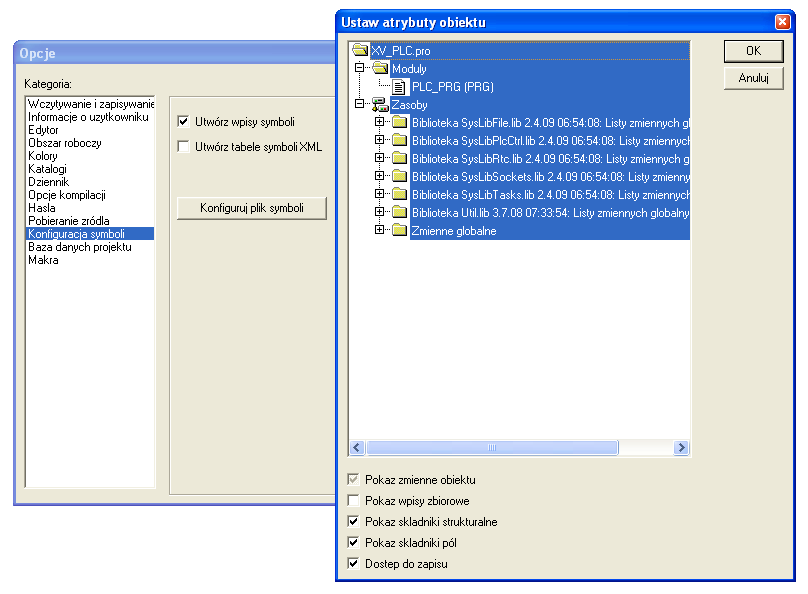Click the SysLibPlcCtrl.lib folder icon
The width and height of the screenshot is (808, 594).
click(x=399, y=140)
